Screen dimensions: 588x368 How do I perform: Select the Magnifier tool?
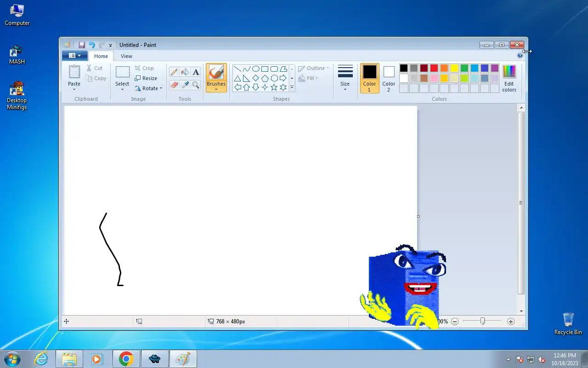[196, 85]
